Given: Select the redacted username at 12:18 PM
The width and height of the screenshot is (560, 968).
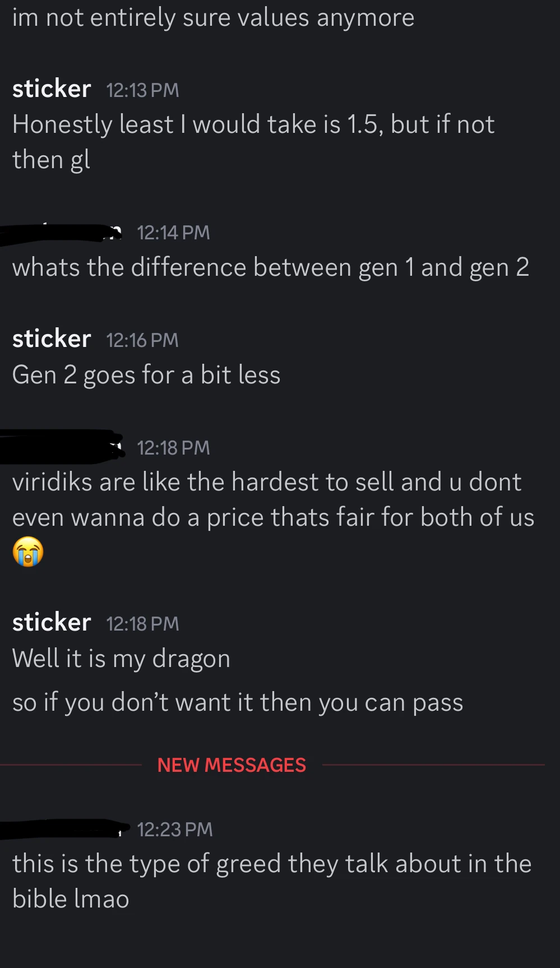Looking at the screenshot, I should (x=62, y=447).
